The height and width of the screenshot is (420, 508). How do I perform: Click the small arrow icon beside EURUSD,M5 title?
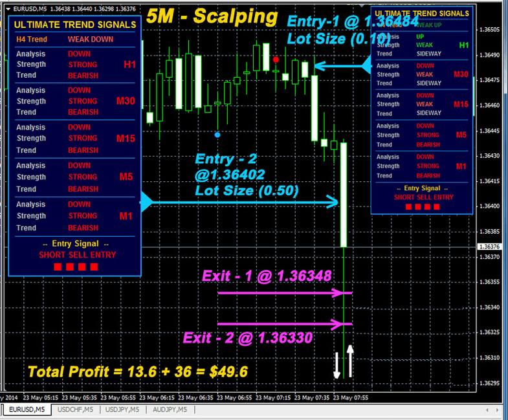(x=6, y=9)
